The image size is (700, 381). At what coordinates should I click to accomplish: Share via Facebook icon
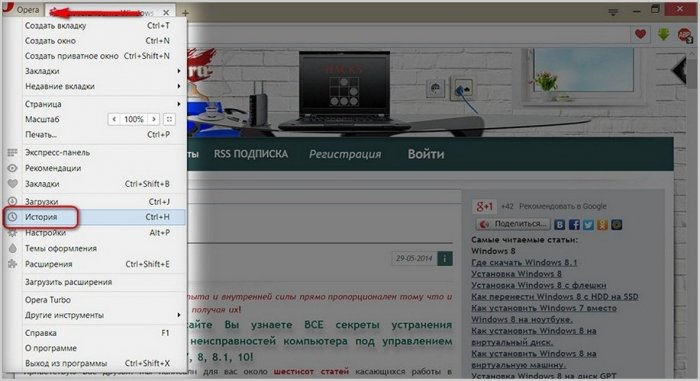(574, 225)
